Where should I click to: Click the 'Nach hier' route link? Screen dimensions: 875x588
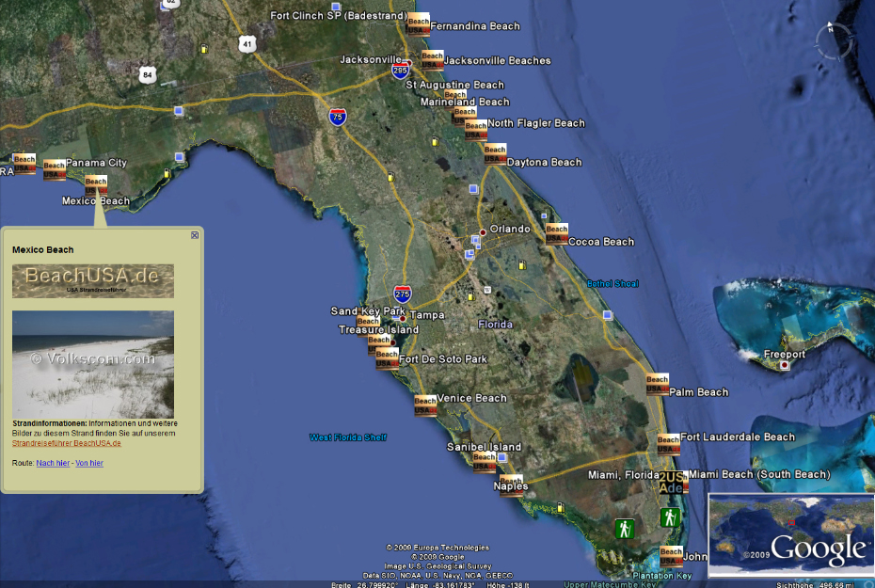point(53,463)
